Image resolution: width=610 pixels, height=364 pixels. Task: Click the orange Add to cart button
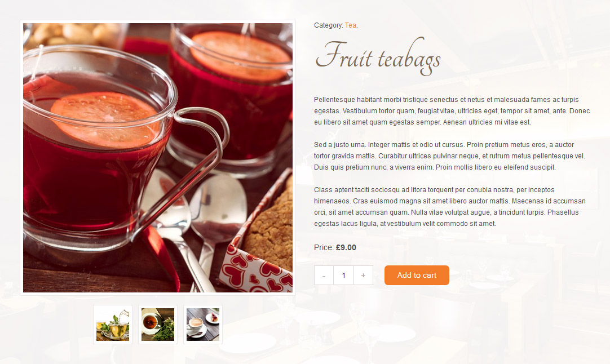point(417,276)
